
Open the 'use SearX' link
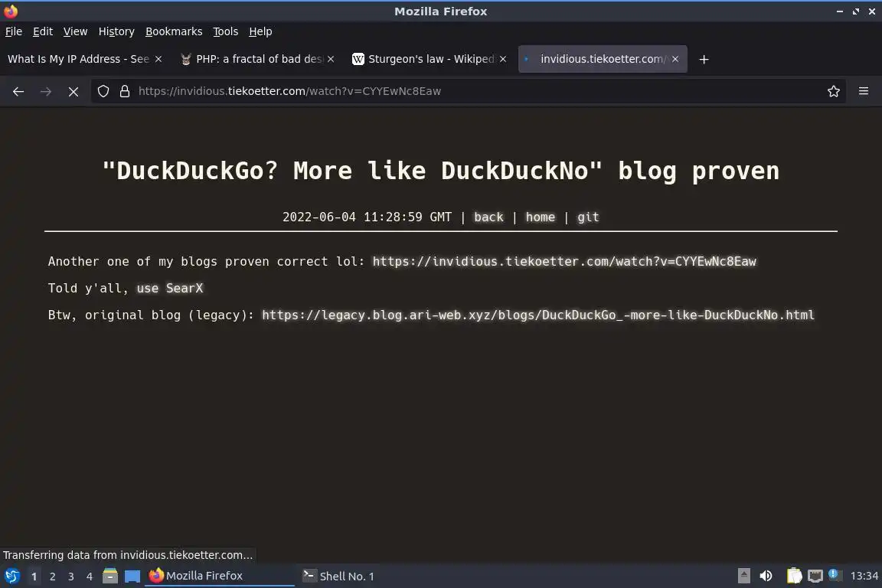(170, 288)
